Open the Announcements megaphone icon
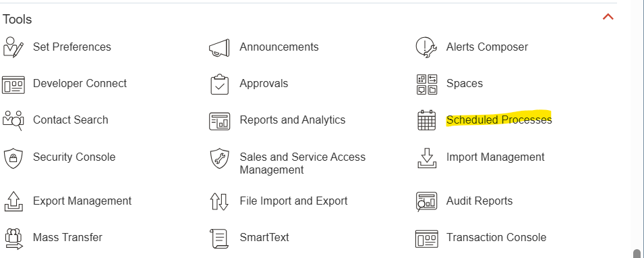Viewport: 644px width, 258px height. [219, 48]
